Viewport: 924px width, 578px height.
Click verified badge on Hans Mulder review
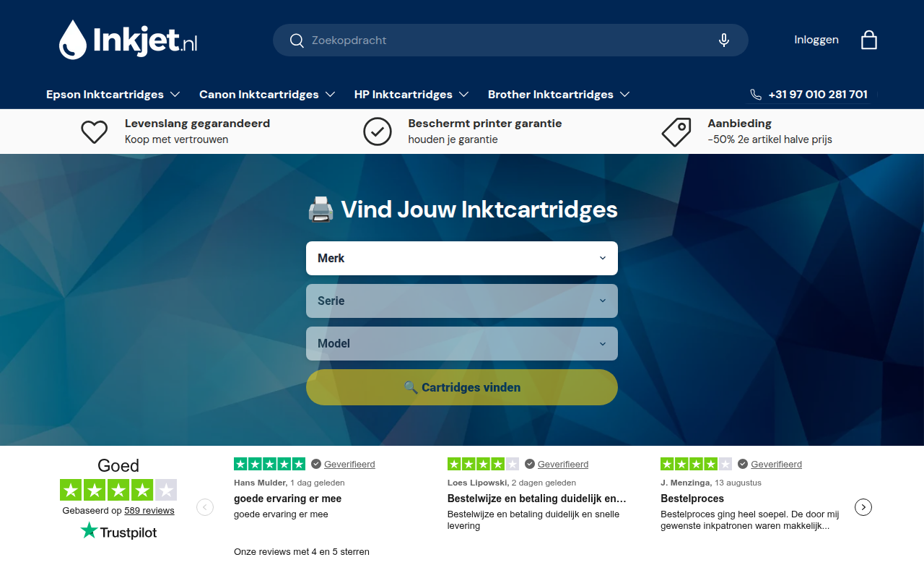[316, 464]
